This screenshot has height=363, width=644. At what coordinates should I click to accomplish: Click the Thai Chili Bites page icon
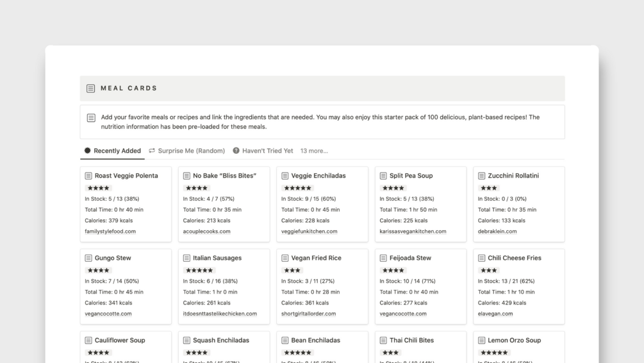click(x=383, y=340)
